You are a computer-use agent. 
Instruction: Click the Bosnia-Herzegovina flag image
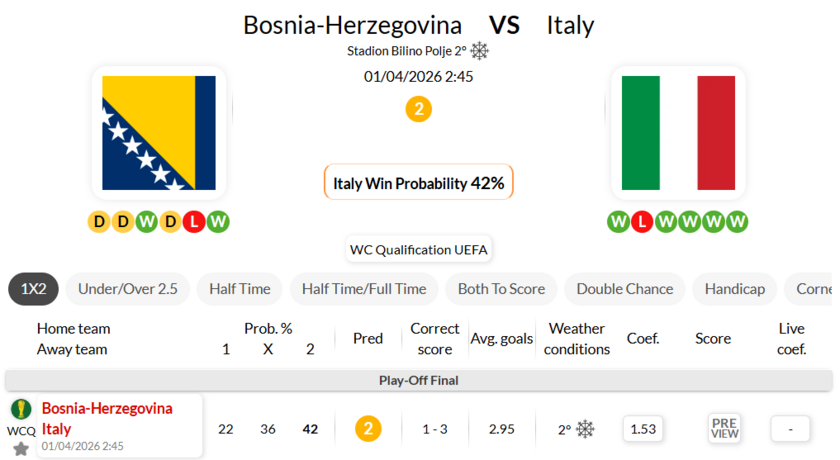coord(159,133)
